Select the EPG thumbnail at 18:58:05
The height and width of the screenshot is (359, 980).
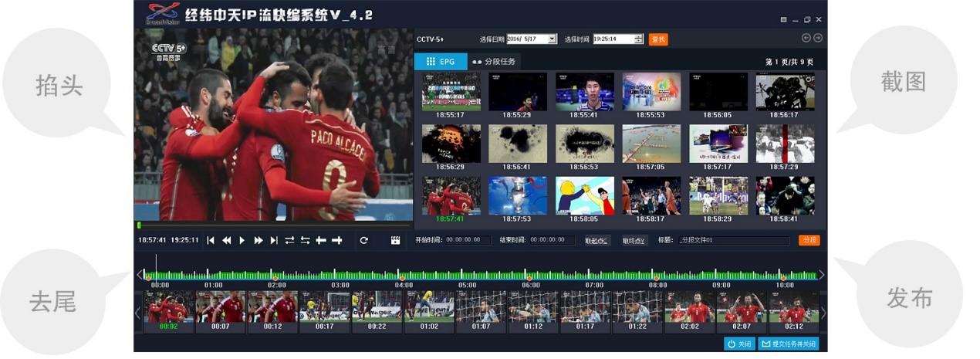point(585,196)
